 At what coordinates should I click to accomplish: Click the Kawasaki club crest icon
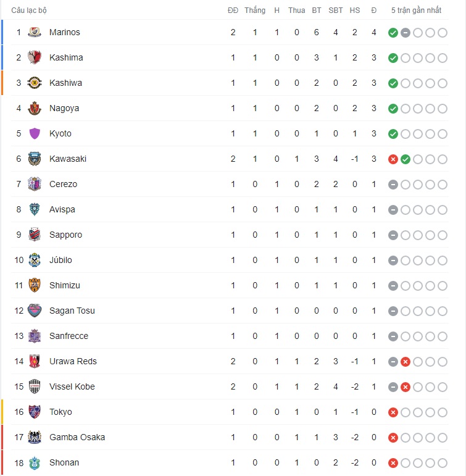tap(35, 159)
